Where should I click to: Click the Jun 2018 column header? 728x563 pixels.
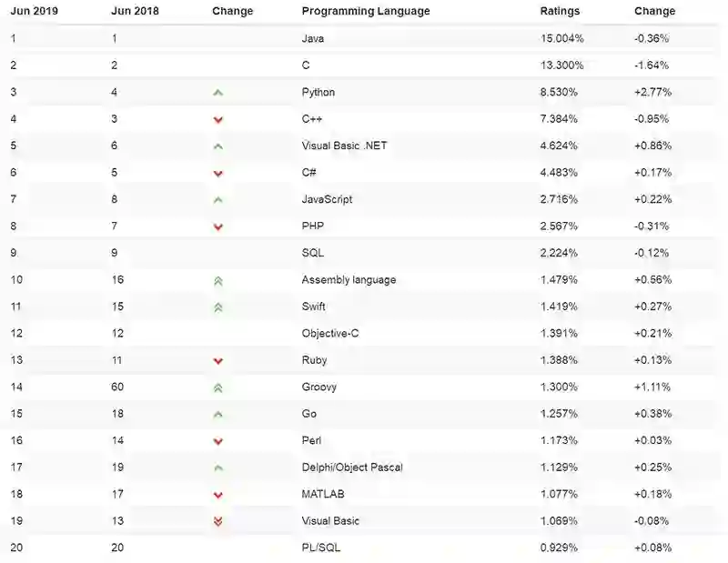[133, 12]
